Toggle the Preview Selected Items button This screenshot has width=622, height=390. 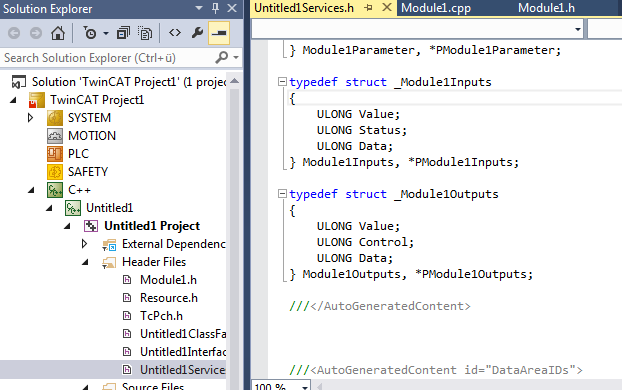pyautogui.click(x=219, y=33)
